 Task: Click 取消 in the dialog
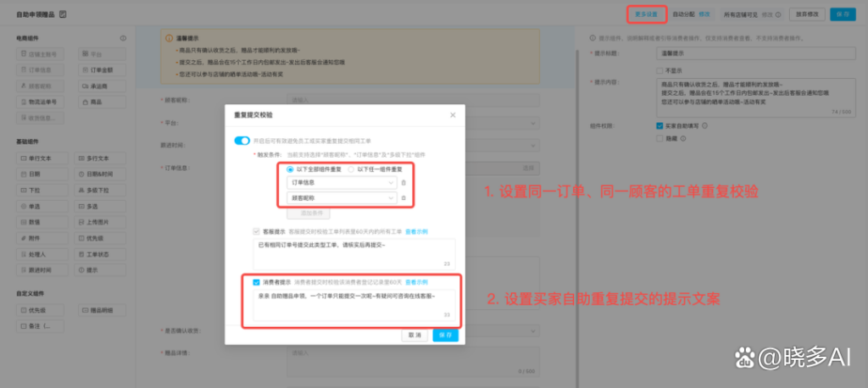tap(415, 335)
